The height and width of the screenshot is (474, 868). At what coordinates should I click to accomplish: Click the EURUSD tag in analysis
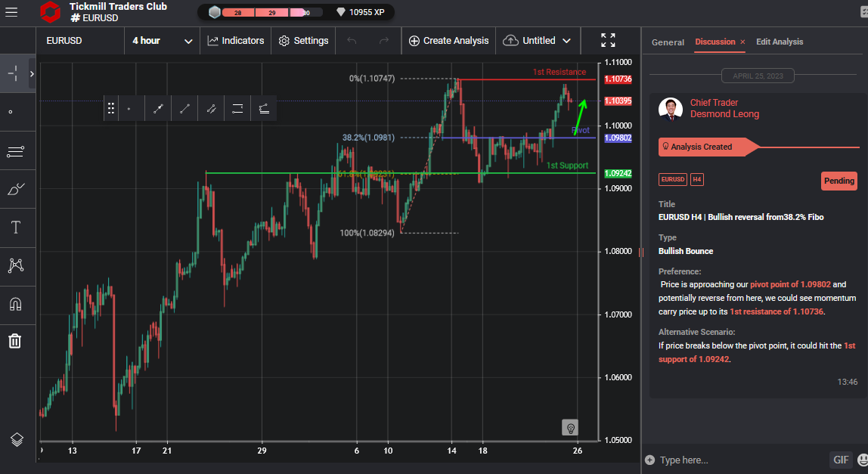point(673,179)
